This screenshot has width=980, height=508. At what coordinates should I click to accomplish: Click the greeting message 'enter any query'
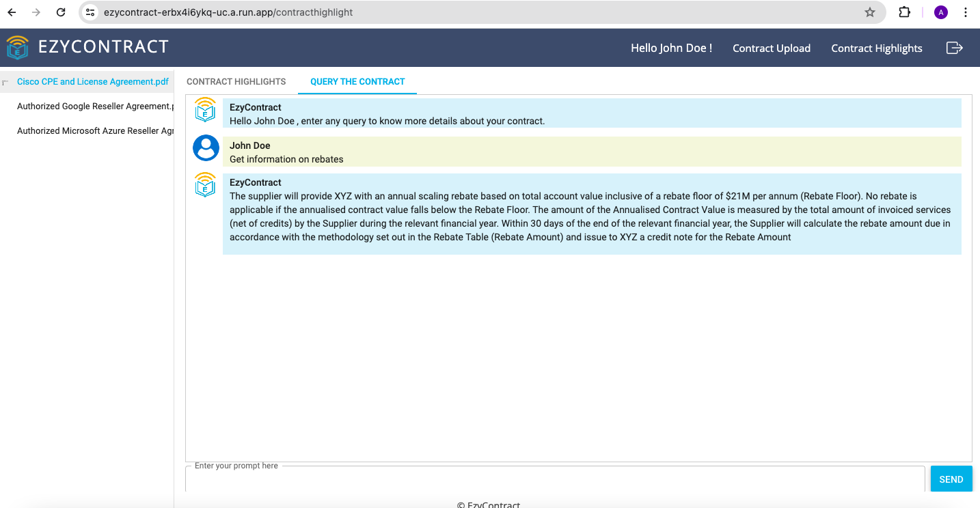387,121
